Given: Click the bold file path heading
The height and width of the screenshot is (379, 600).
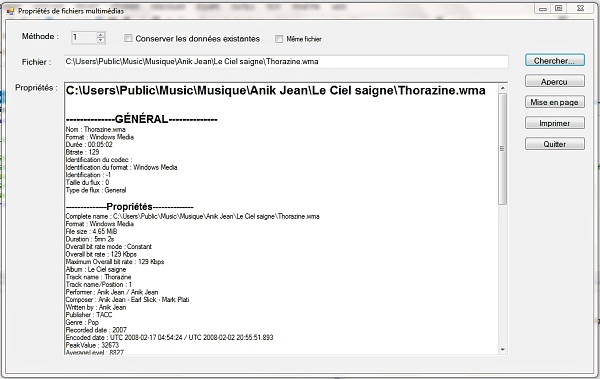Looking at the screenshot, I should pos(276,90).
